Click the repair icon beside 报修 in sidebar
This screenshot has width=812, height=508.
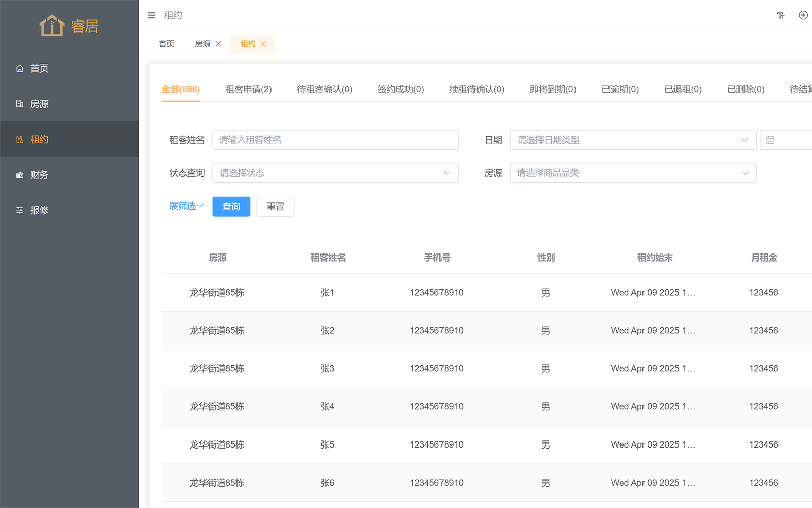pos(20,210)
